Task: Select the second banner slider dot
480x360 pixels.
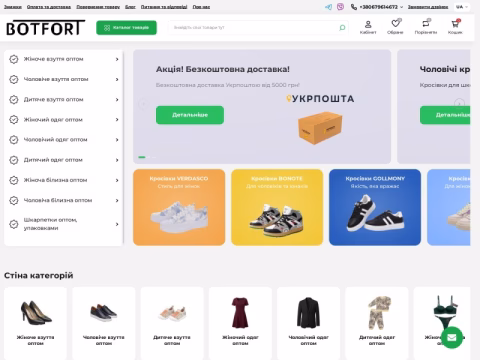Action: 149,157
